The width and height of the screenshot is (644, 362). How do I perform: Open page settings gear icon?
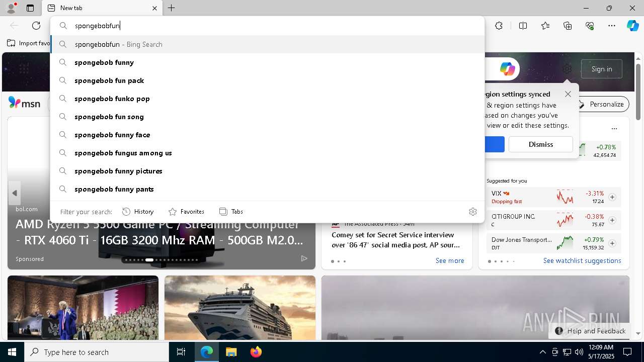[567, 69]
